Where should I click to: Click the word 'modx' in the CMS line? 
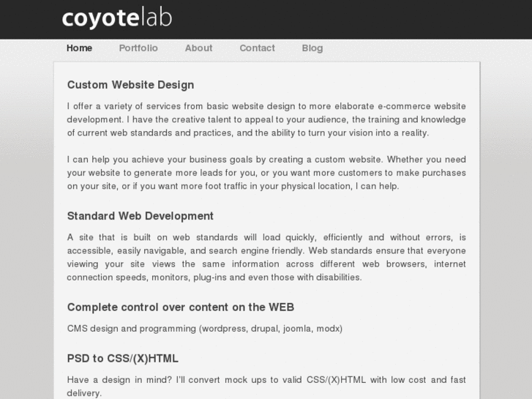(330, 329)
